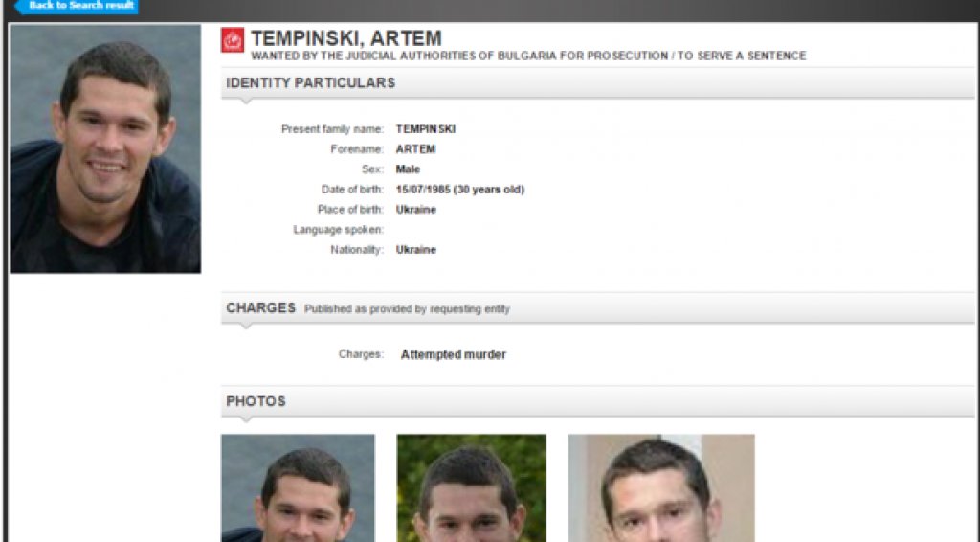The height and width of the screenshot is (542, 980).
Task: Click the TEMPINSKI, ARTEM title heading
Action: tap(346, 38)
